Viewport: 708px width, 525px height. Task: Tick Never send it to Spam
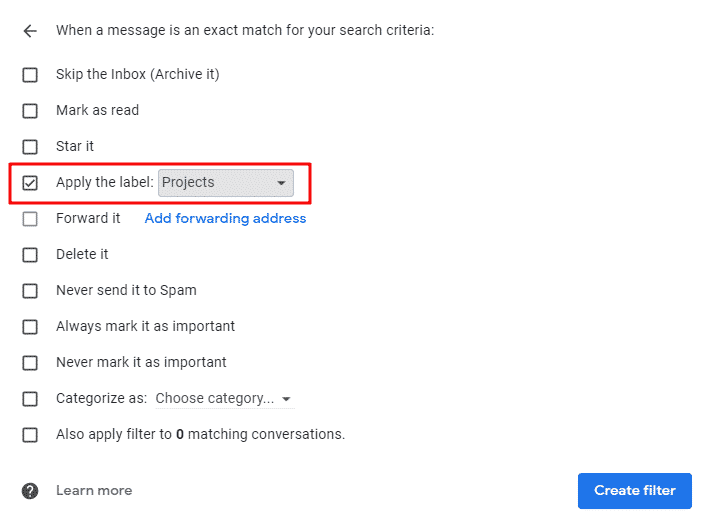click(x=30, y=291)
